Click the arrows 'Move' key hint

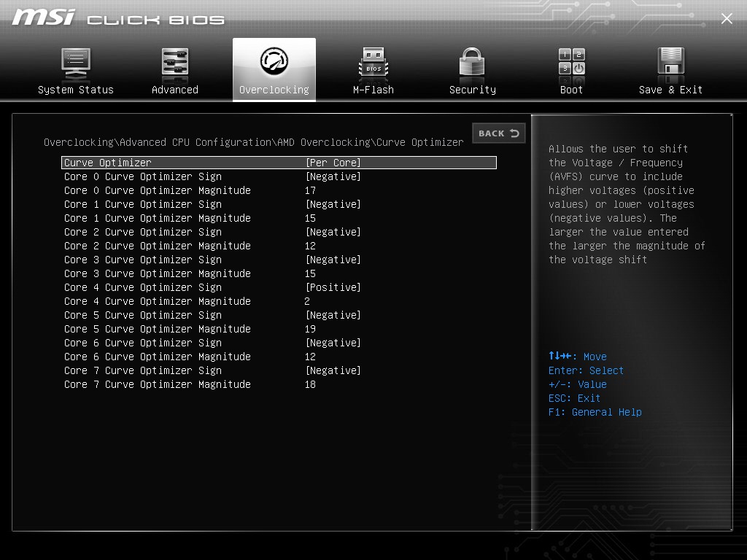tap(578, 356)
